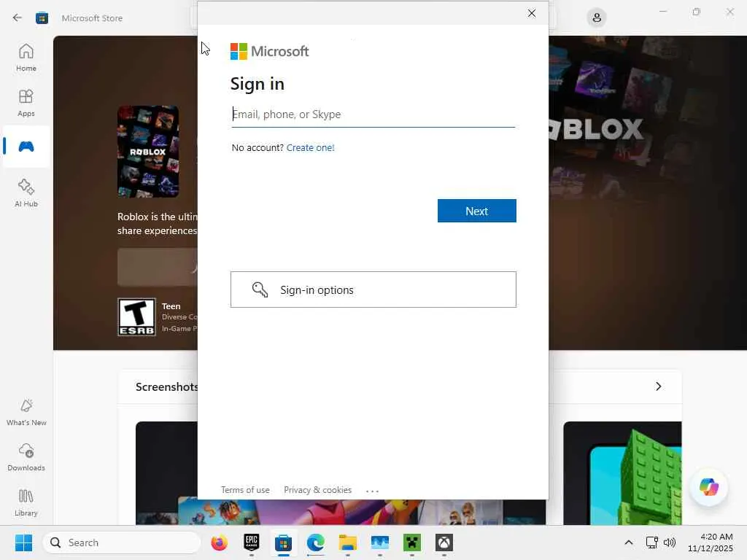Click the Microsoft Store logo icon
The image size is (747, 560).
42,18
